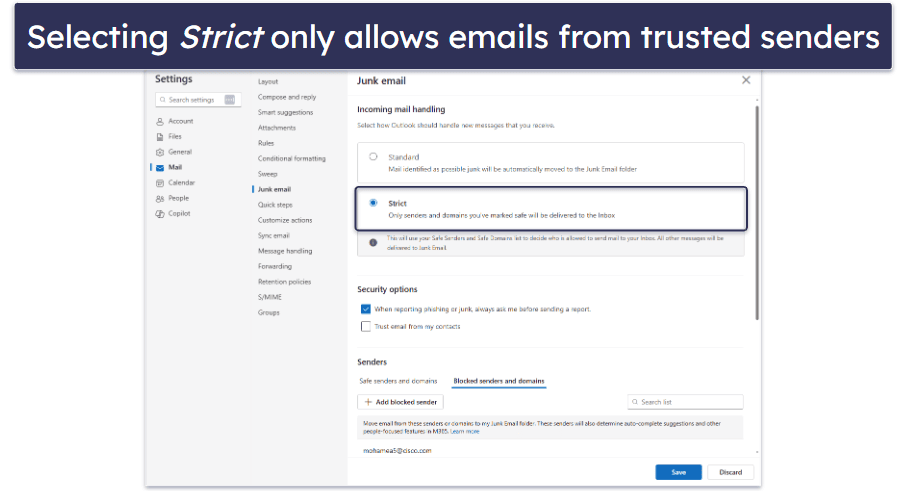Screen dimensions: 906x491
Task: Open Quick steps settings
Action: [275, 205]
